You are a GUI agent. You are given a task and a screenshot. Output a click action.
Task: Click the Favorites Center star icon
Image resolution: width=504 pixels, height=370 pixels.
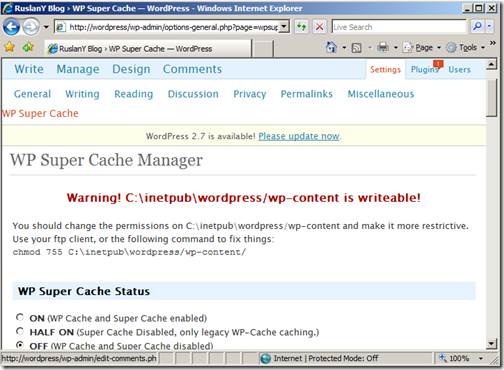tap(10, 47)
